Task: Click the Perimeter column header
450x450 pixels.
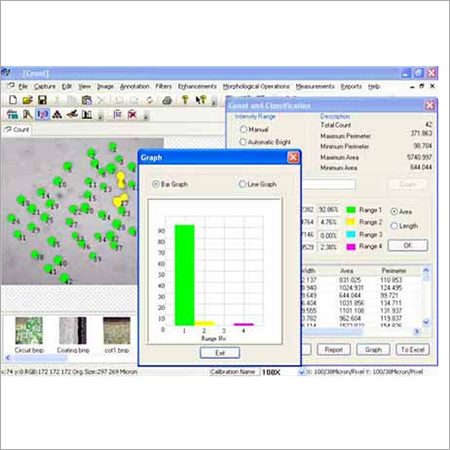Action: point(394,271)
